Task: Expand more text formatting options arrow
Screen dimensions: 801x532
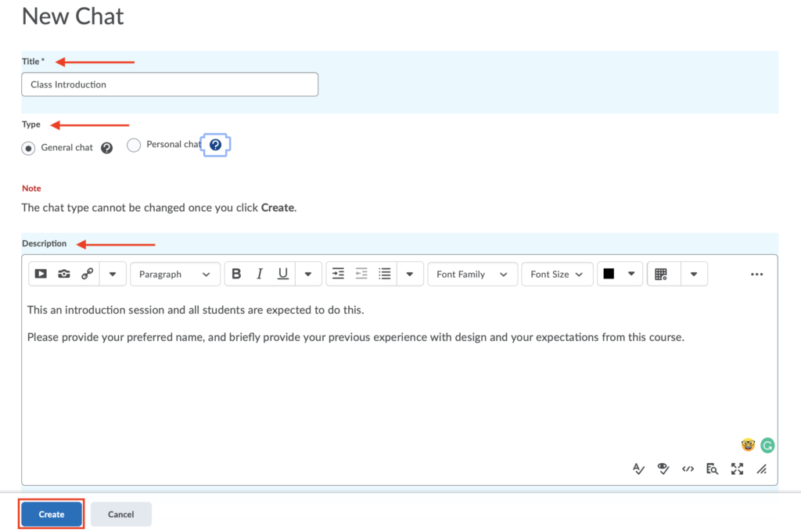Action: pyautogui.click(x=308, y=274)
